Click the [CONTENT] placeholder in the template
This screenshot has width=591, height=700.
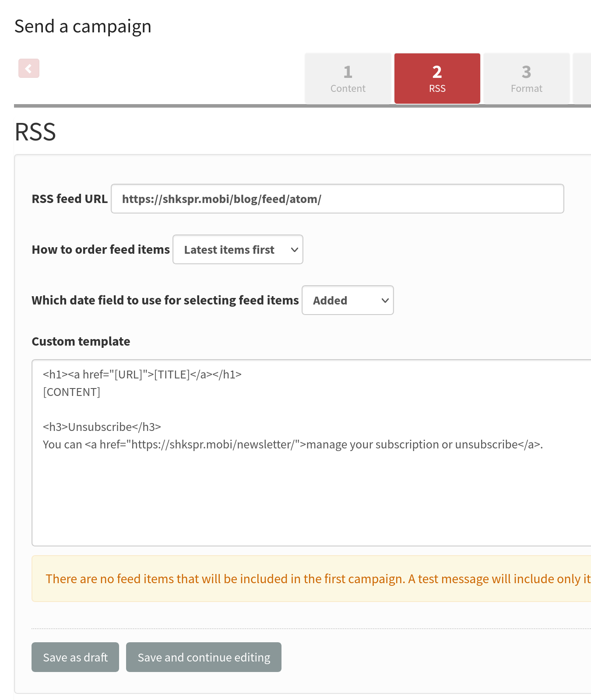72,392
